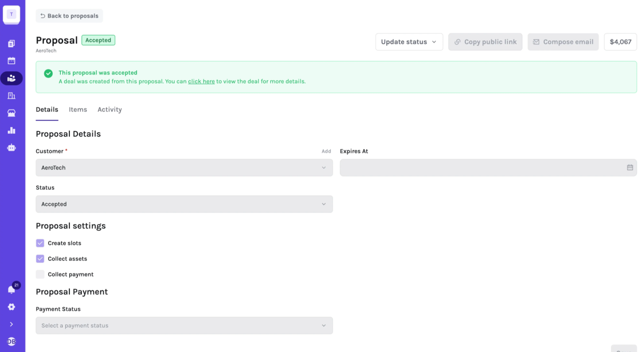Click the Create slots label text

tap(64, 243)
